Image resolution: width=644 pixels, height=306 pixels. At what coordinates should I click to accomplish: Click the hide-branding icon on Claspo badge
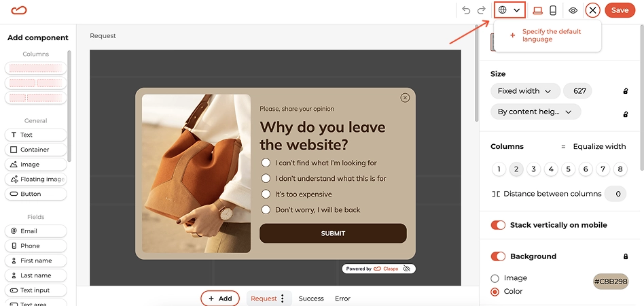point(407,269)
